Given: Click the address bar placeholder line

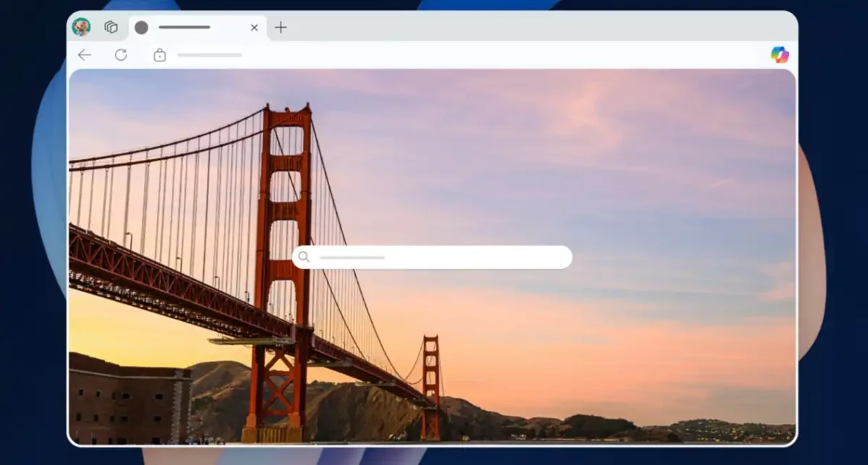Looking at the screenshot, I should click(210, 55).
